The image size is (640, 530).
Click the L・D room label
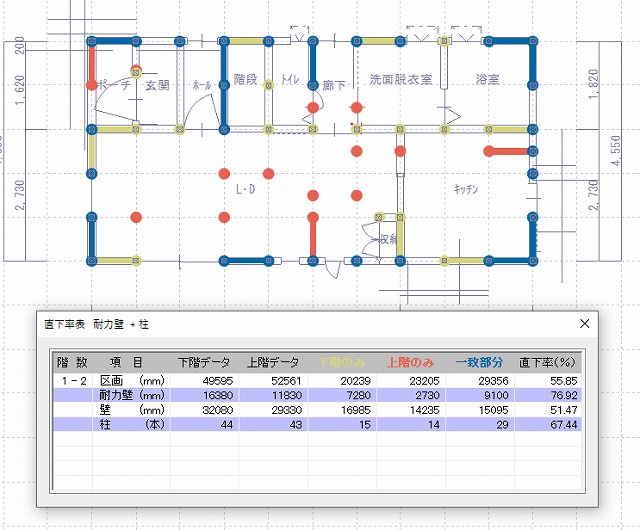[245, 189]
